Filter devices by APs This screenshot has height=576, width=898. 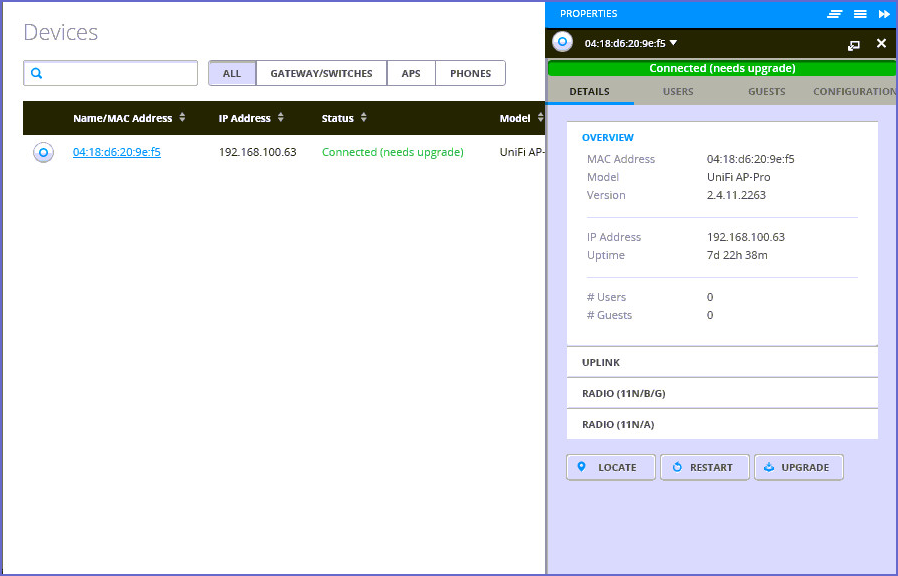pos(411,74)
